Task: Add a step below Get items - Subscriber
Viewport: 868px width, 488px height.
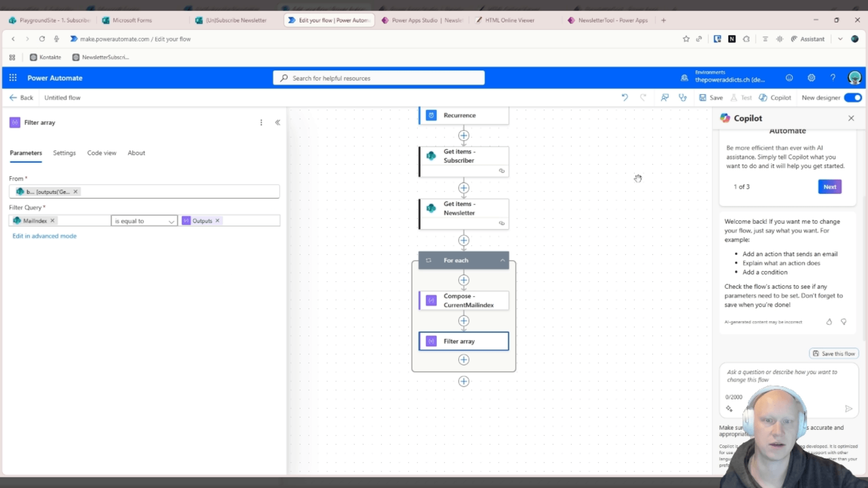Action: pyautogui.click(x=464, y=188)
